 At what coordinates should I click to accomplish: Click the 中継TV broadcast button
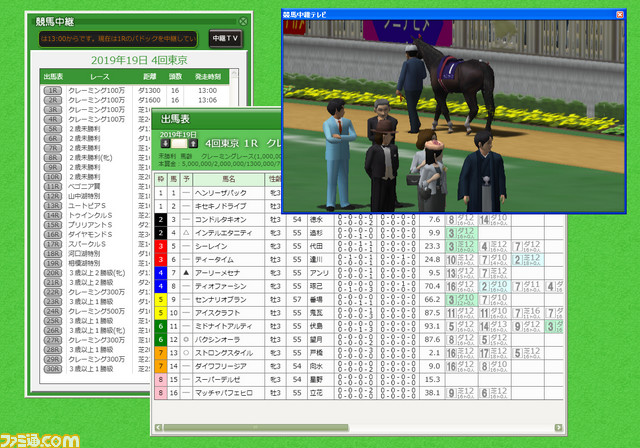point(225,38)
